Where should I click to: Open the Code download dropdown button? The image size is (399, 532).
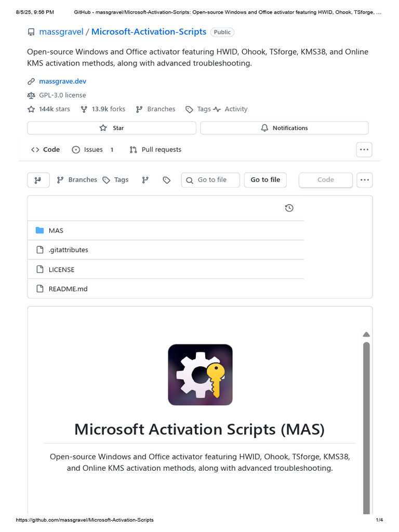[326, 180]
